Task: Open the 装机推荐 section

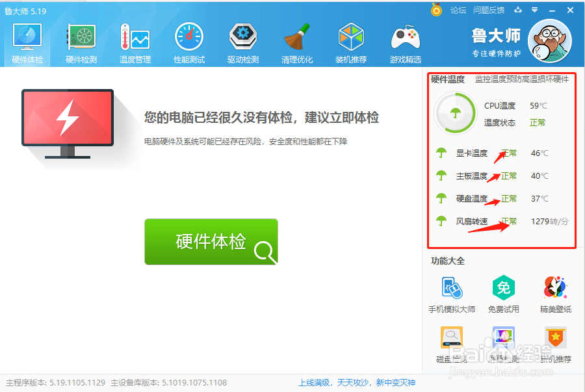Action: pos(351,40)
